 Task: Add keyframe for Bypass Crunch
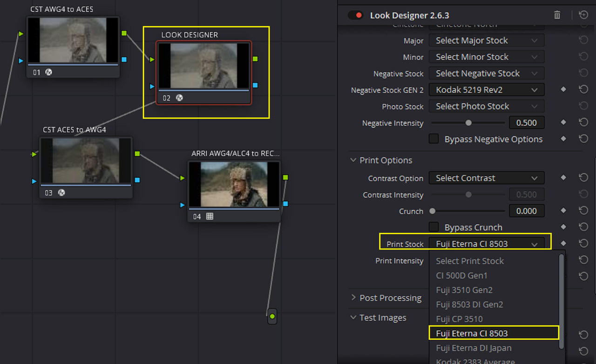pos(563,227)
